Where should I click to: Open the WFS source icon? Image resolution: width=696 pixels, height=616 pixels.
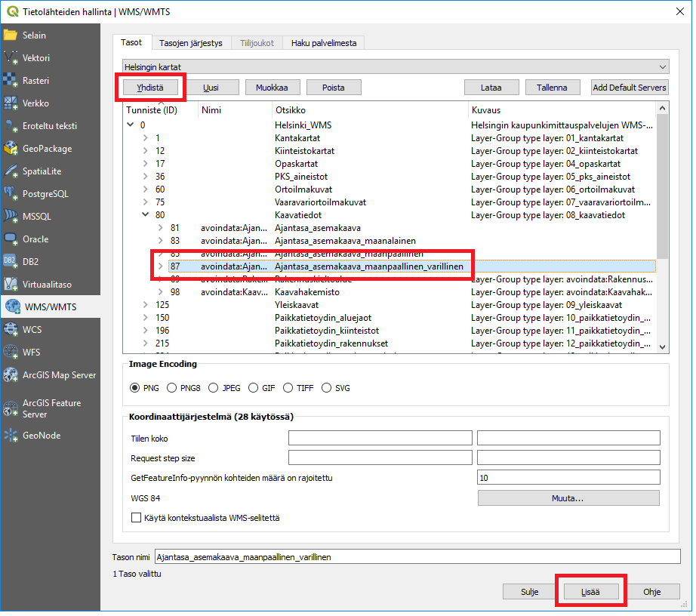[x=11, y=352]
